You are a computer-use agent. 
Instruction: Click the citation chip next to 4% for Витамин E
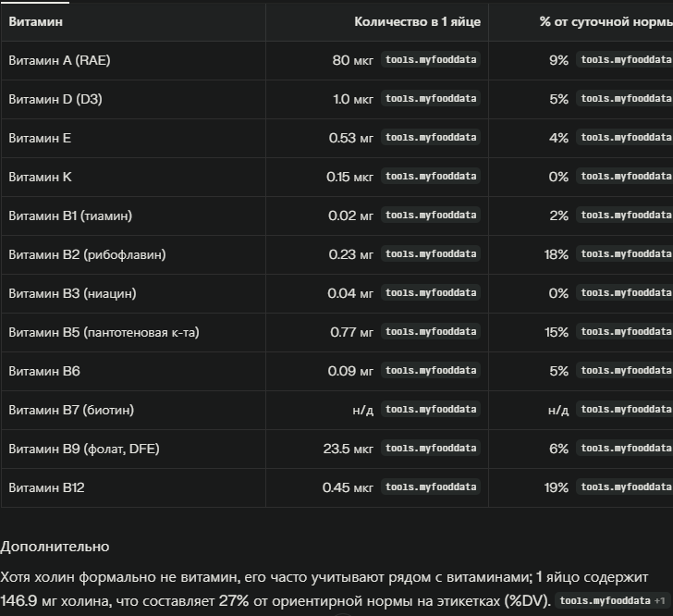point(625,138)
